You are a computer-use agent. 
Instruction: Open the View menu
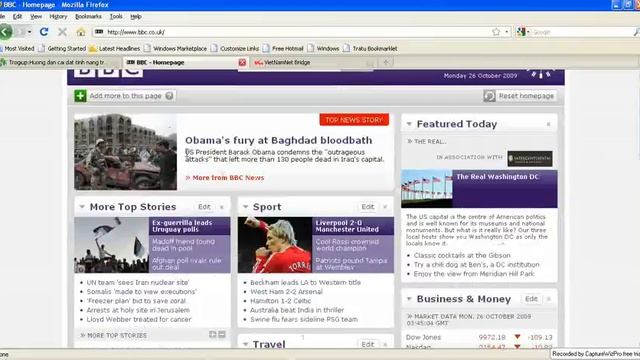click(x=36, y=17)
